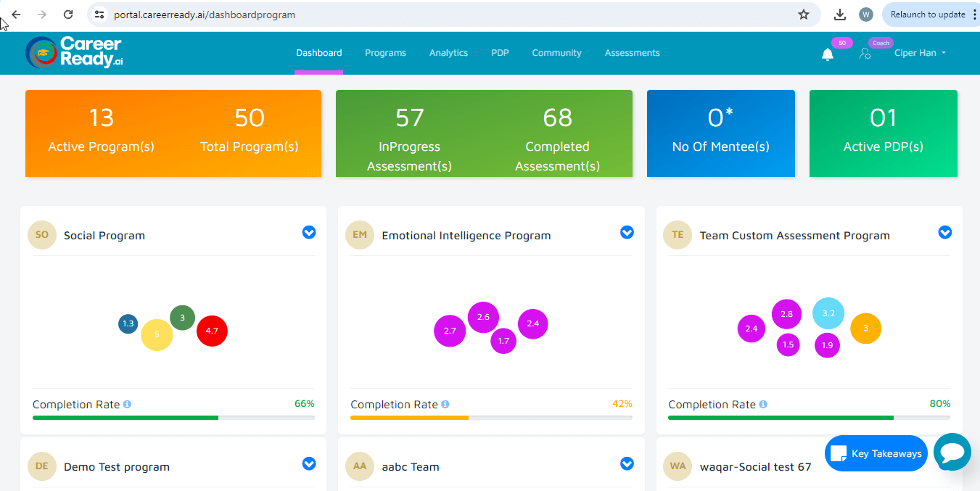Open the Programs menu item
Screen dimensions: 980x491
[x=385, y=53]
